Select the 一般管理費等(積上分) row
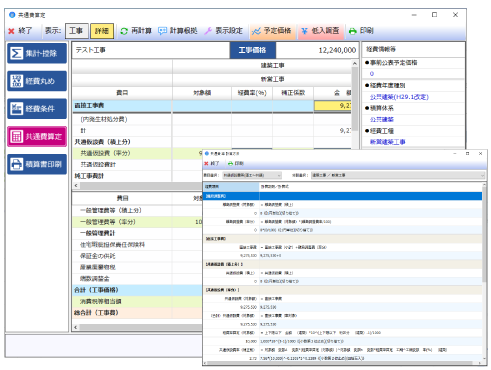The image size is (491, 370). [138, 210]
